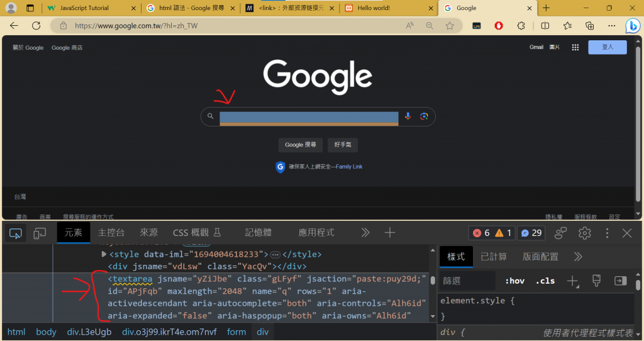This screenshot has height=341, width=644.
Task: Select the form breadcrumb item
Action: pos(236,332)
